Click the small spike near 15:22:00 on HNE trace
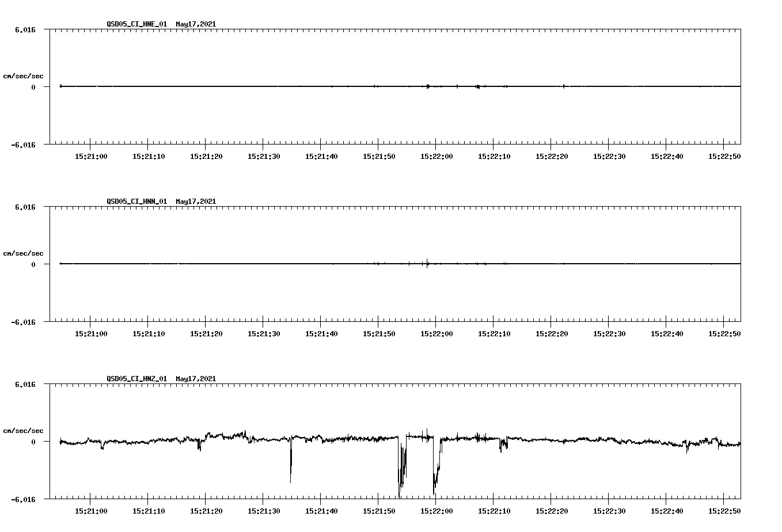Screen dimensions: 782x532 (x=427, y=86)
